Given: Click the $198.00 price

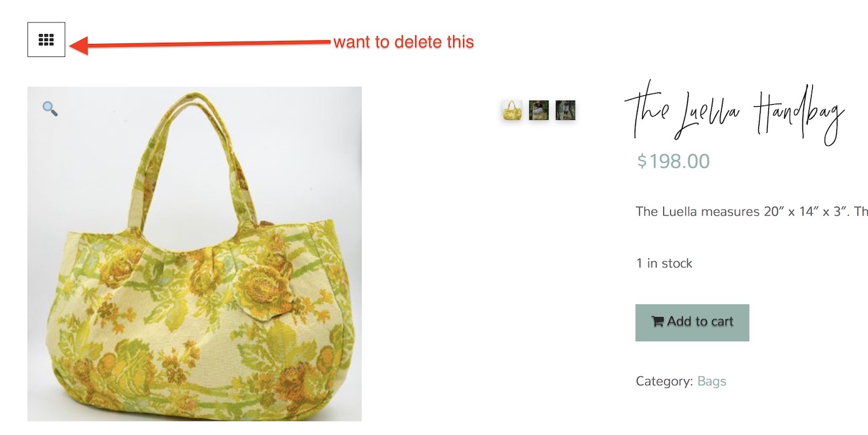Looking at the screenshot, I should [x=673, y=161].
